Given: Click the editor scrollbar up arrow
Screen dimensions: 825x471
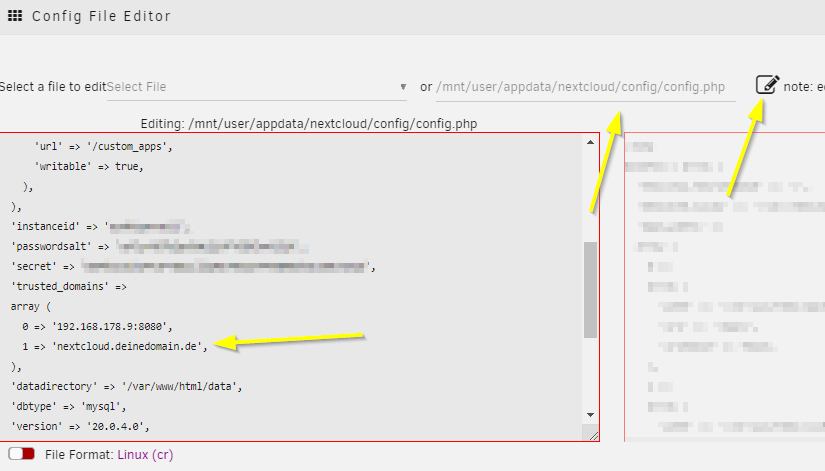Looking at the screenshot, I should click(590, 142).
